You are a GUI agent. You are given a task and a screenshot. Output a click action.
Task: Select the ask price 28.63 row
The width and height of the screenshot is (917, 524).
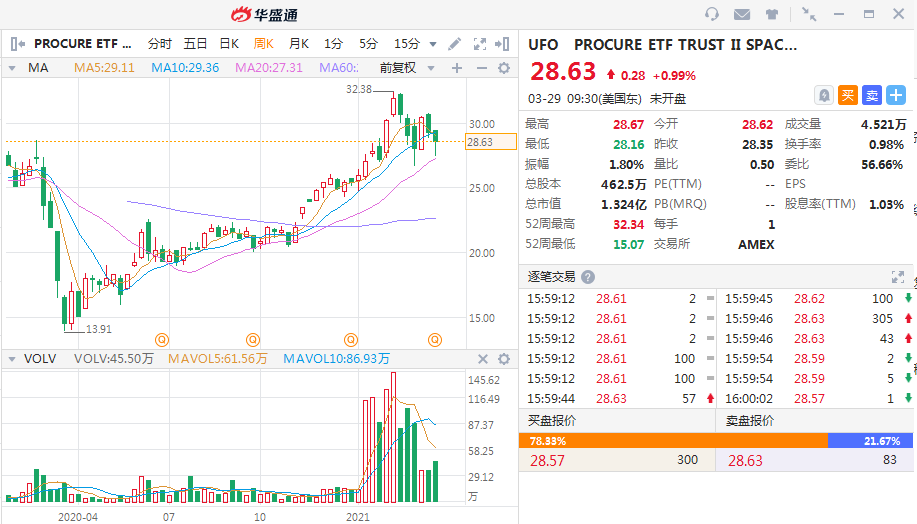pos(814,460)
